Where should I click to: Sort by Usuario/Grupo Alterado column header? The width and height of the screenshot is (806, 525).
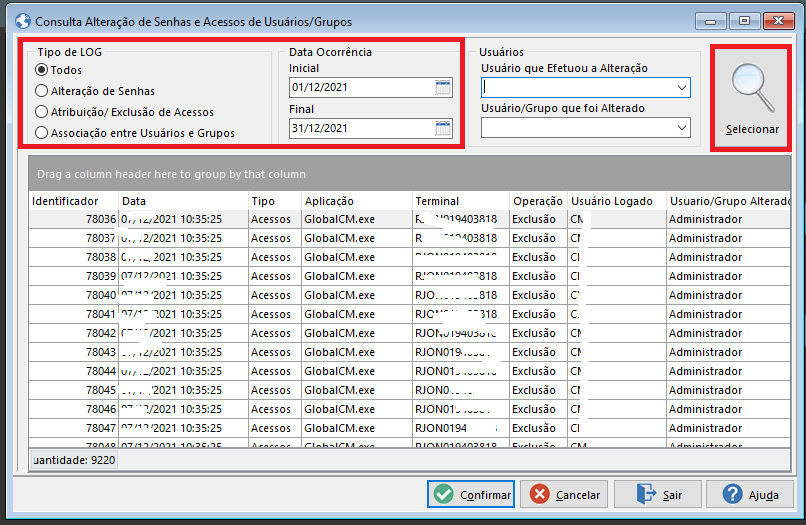click(x=729, y=201)
